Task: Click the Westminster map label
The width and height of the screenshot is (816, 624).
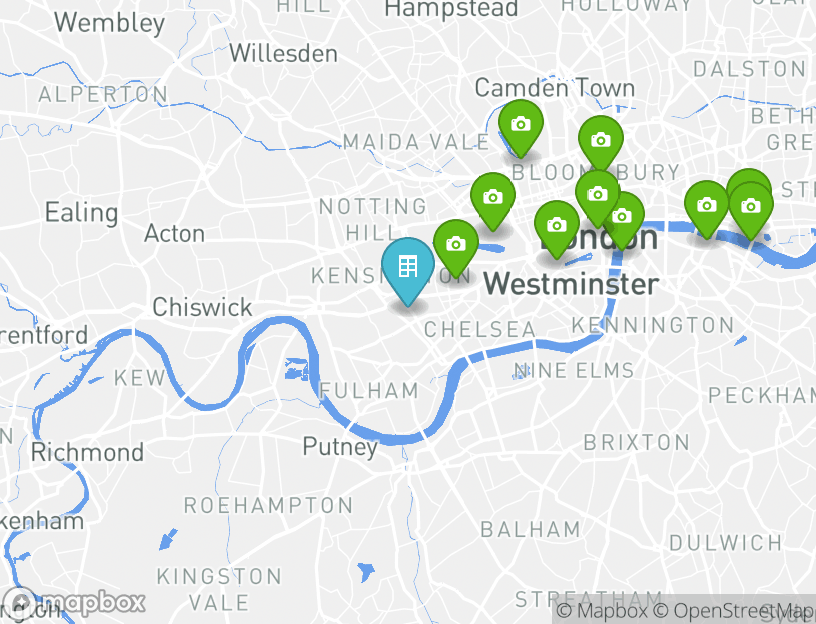Action: [x=571, y=284]
